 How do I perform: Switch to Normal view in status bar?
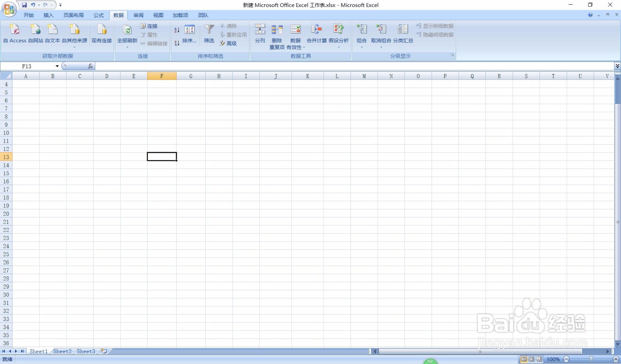point(524,359)
